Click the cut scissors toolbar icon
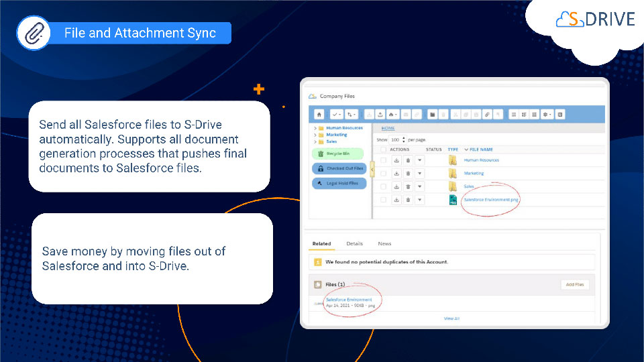This screenshot has width=644, height=362. click(x=455, y=115)
